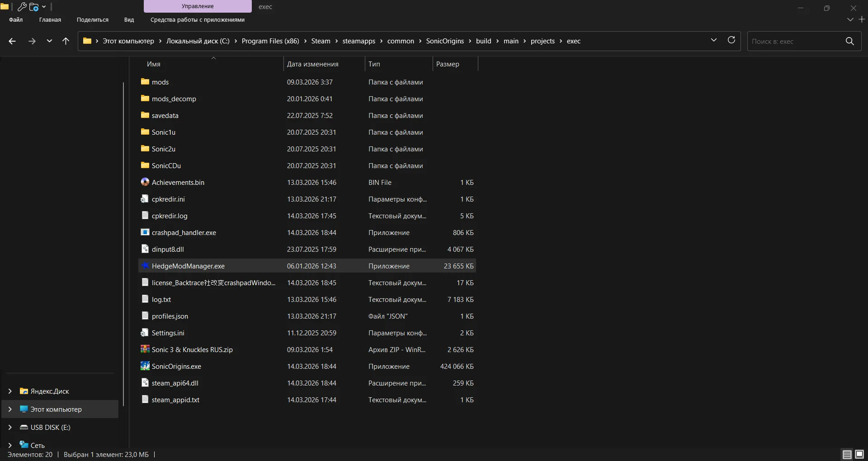Select size 424 066 КБ of SonicOrigins.exe
The image size is (868, 461).
pyautogui.click(x=457, y=366)
